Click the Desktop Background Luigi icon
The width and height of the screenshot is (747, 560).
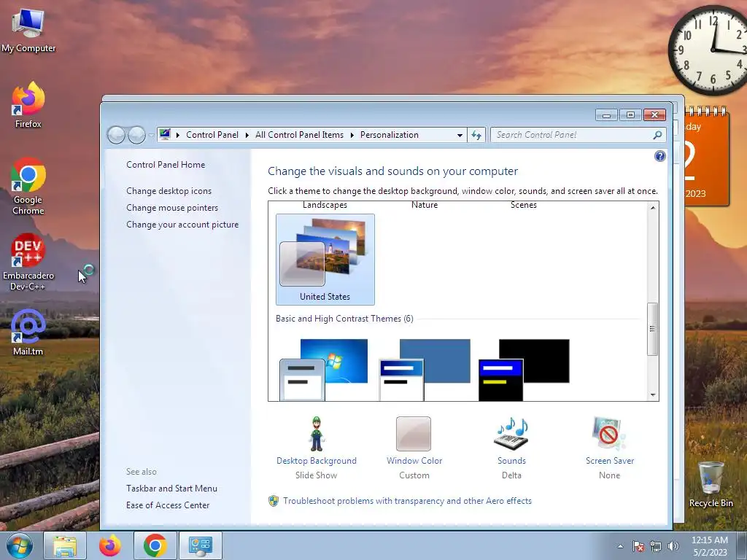(x=317, y=433)
